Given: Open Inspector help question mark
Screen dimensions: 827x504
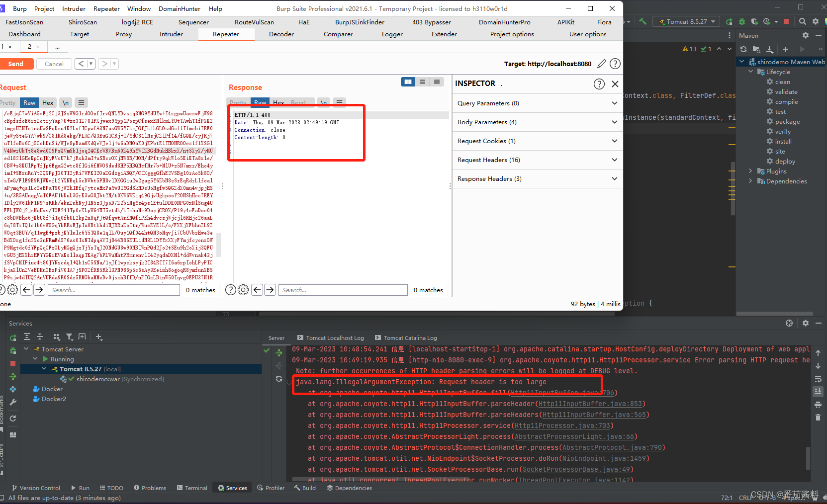Looking at the screenshot, I should 599,84.
